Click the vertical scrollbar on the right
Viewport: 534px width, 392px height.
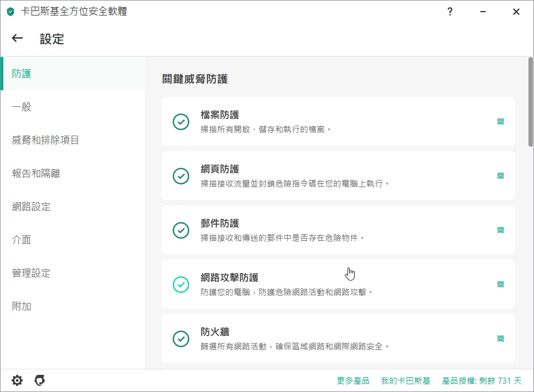pyautogui.click(x=530, y=105)
